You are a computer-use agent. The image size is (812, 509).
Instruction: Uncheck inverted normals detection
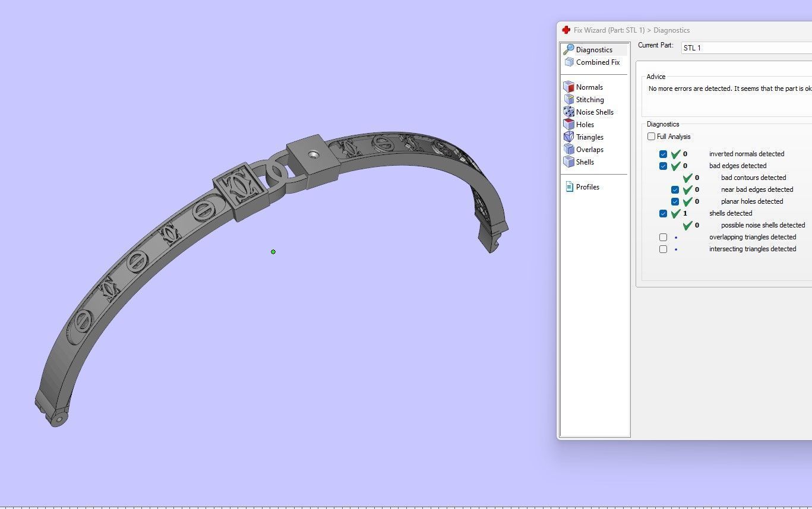click(663, 154)
